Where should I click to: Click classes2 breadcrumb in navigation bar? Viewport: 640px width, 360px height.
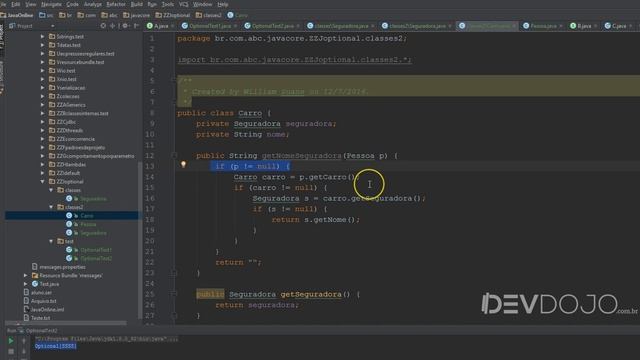[x=209, y=15]
